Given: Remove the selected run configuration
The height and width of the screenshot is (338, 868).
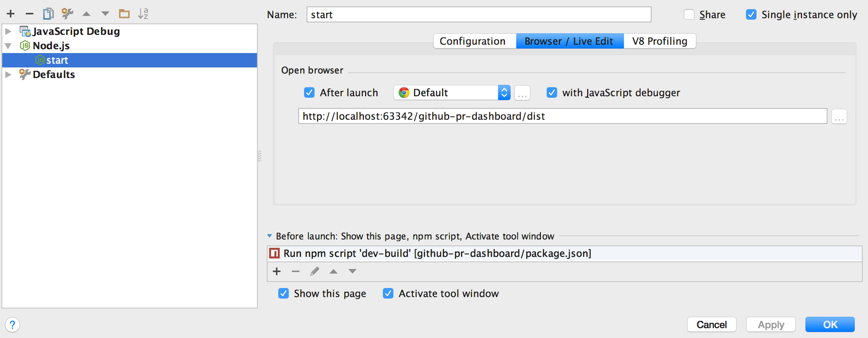Looking at the screenshot, I should [30, 14].
